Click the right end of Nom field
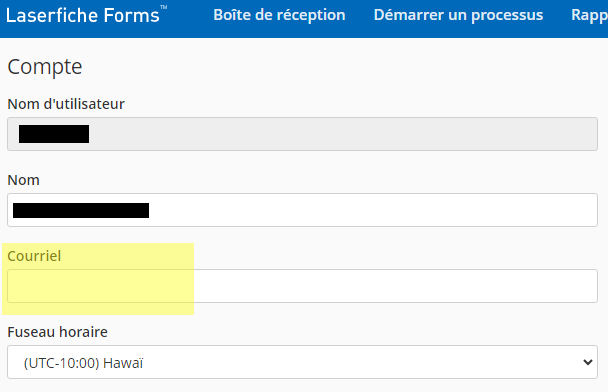608x392 pixels. pyautogui.click(x=582, y=210)
